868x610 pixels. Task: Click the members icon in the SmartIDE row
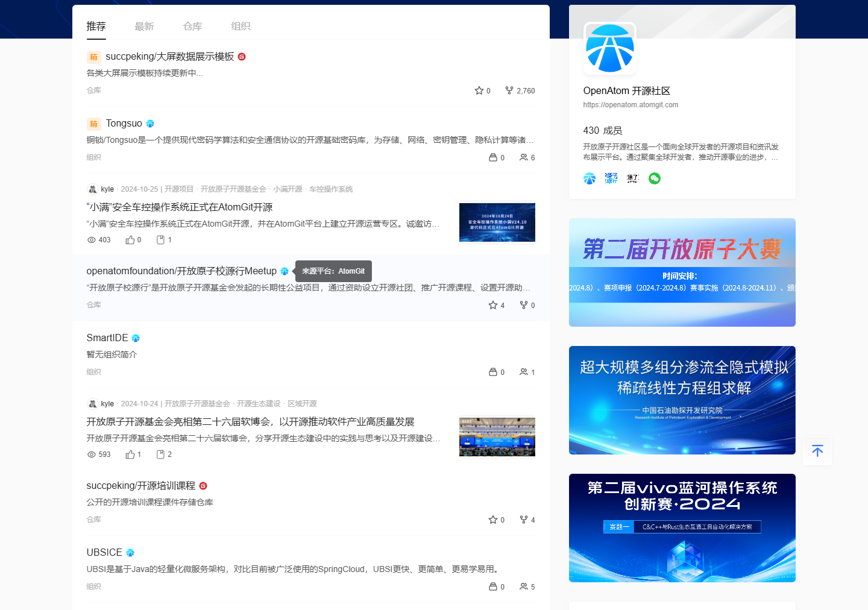[524, 372]
